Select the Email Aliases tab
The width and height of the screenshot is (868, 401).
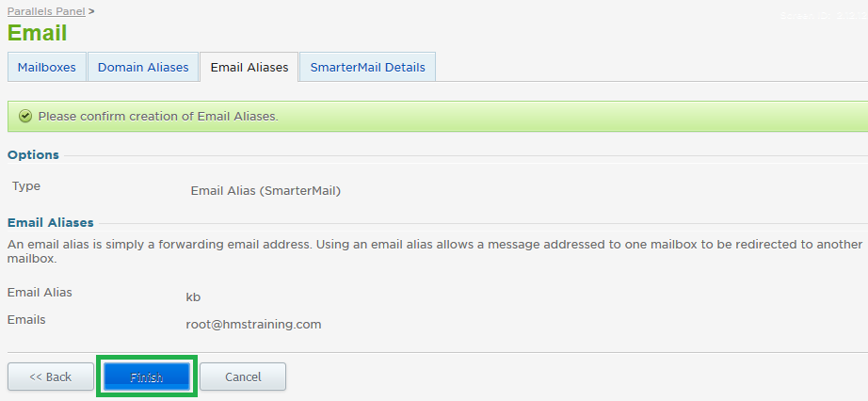click(249, 67)
